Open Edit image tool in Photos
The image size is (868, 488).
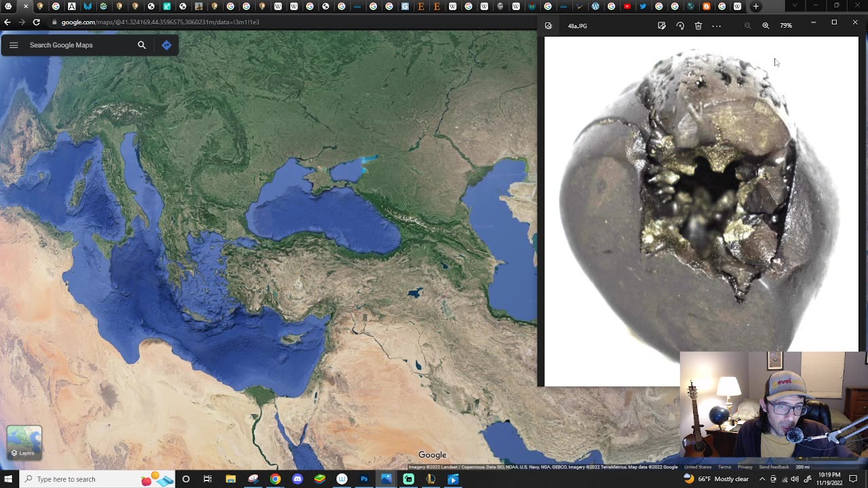662,26
